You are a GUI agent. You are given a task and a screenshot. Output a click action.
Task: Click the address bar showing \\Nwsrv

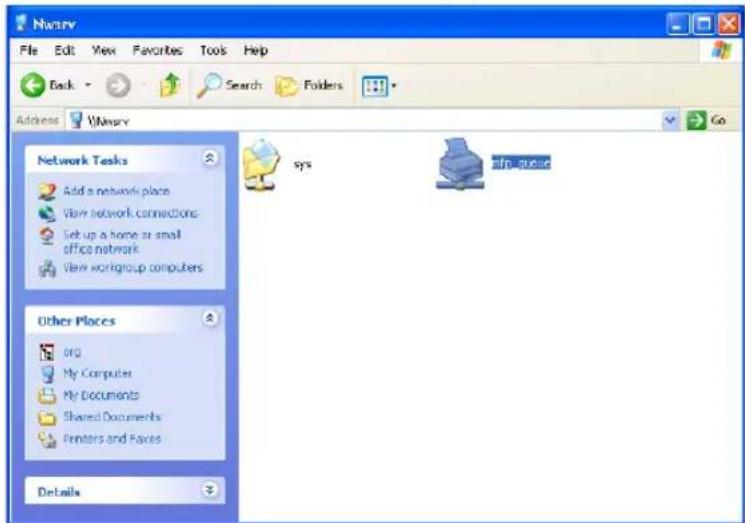[x=363, y=121]
